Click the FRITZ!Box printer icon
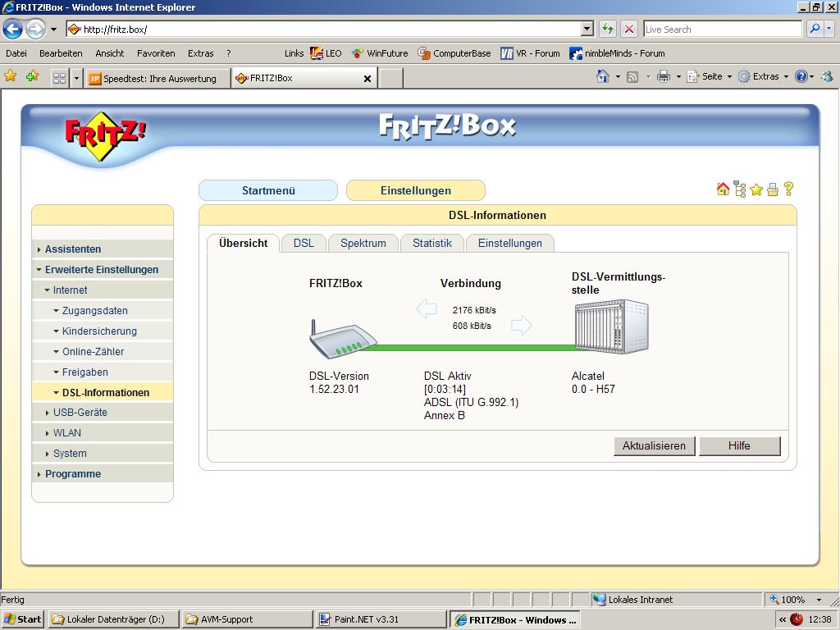The image size is (840, 630). click(773, 189)
